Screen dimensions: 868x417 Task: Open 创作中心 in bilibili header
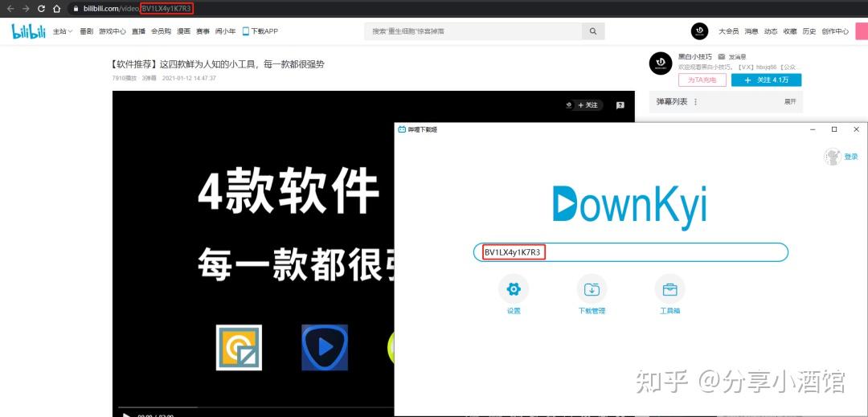(835, 31)
